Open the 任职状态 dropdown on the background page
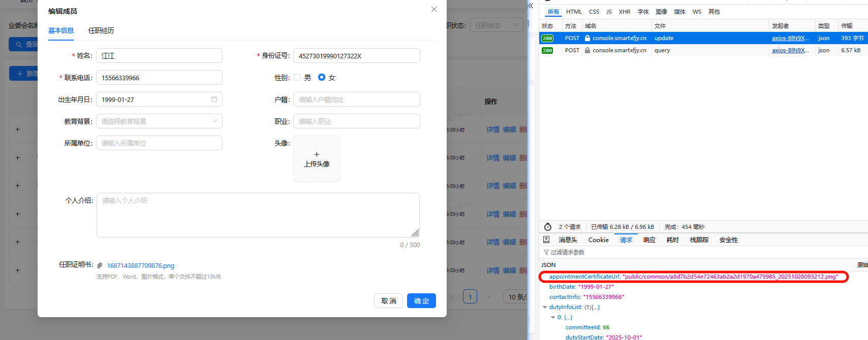Screen dimensions: 868x340 (497, 25)
